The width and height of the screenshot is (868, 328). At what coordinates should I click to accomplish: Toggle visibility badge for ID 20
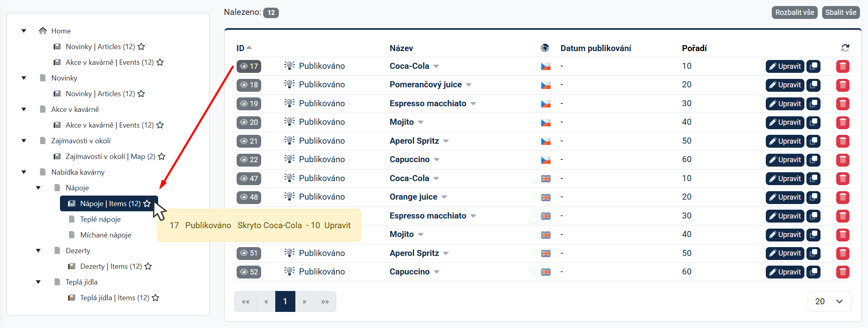[249, 122]
